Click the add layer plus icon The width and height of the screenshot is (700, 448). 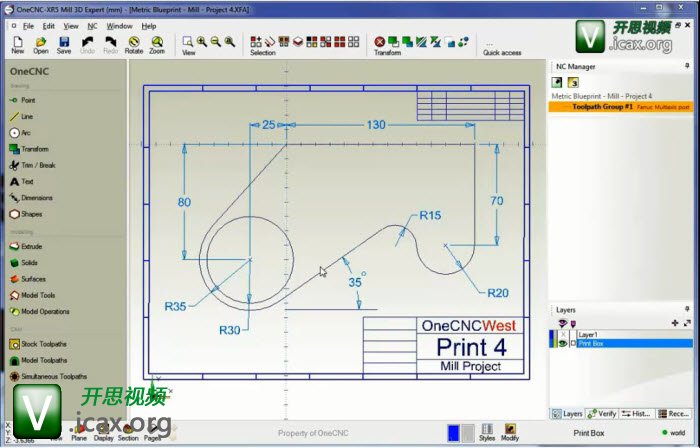tap(675, 323)
